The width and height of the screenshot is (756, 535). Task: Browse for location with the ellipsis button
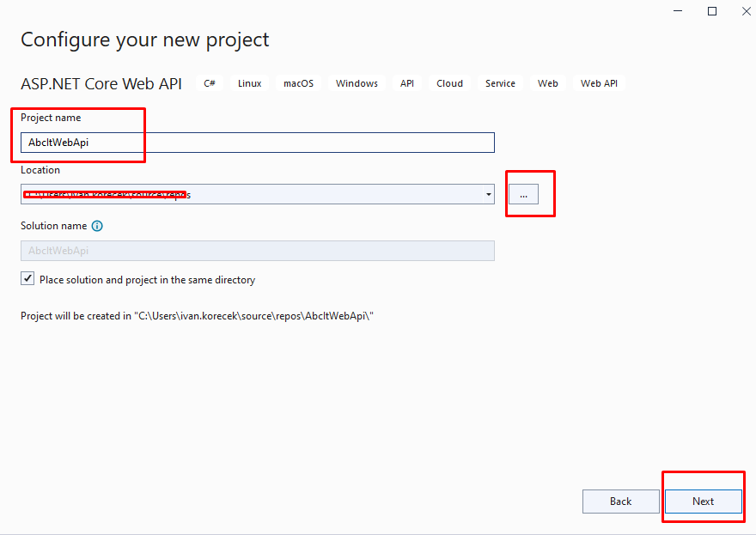(x=523, y=195)
